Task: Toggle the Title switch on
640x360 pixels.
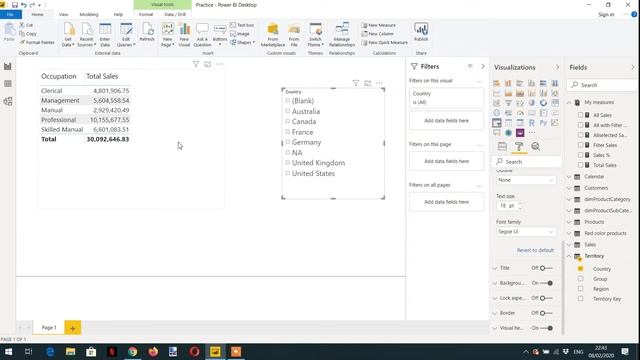Action: click(x=546, y=268)
